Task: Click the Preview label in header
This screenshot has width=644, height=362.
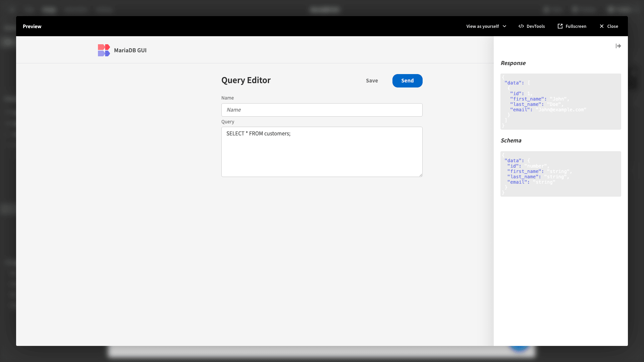Action: coord(32,26)
